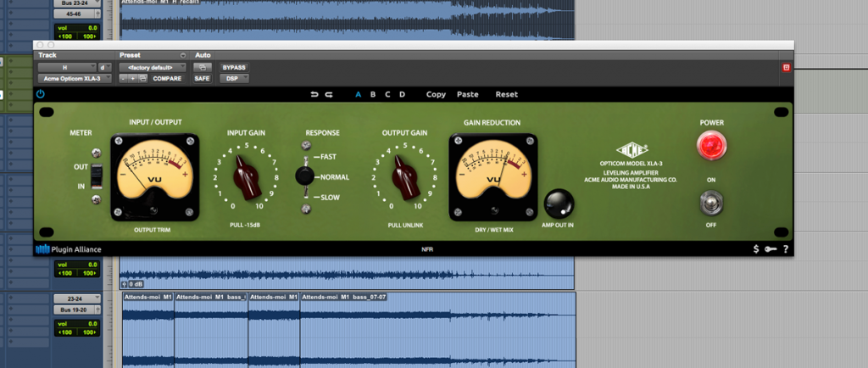Click the previous preset minus button
Screen dimensions: 868x368
point(123,79)
